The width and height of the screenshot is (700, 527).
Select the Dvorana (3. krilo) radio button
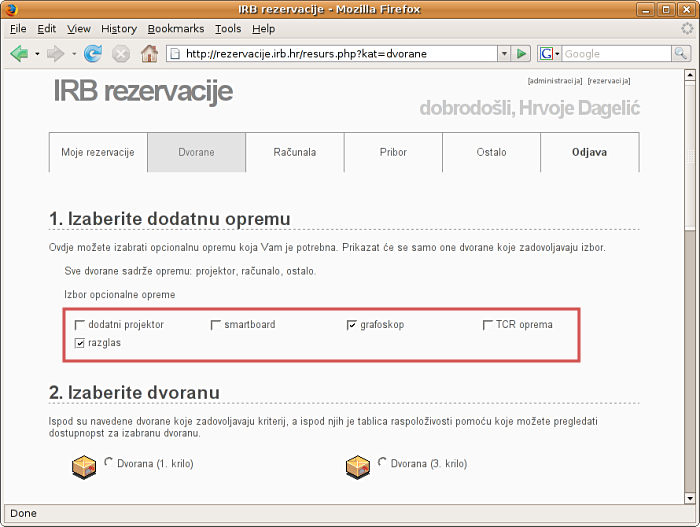coord(382,462)
